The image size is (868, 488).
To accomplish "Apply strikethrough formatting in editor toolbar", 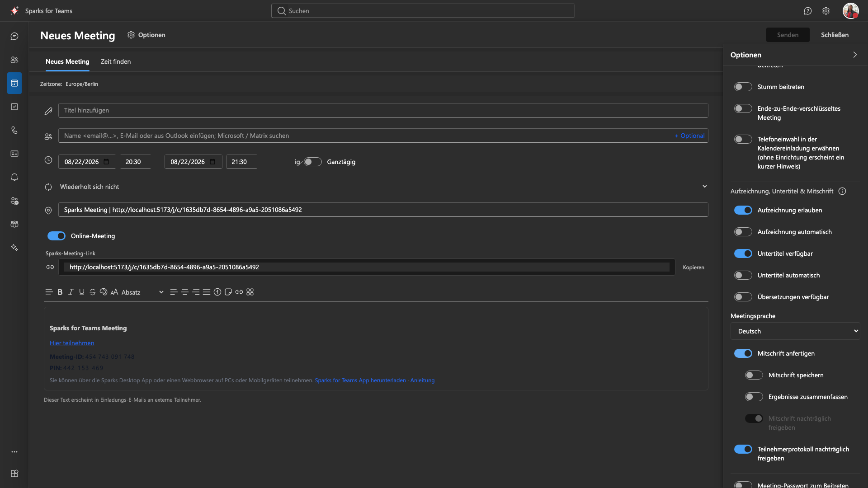I will pos(93,292).
